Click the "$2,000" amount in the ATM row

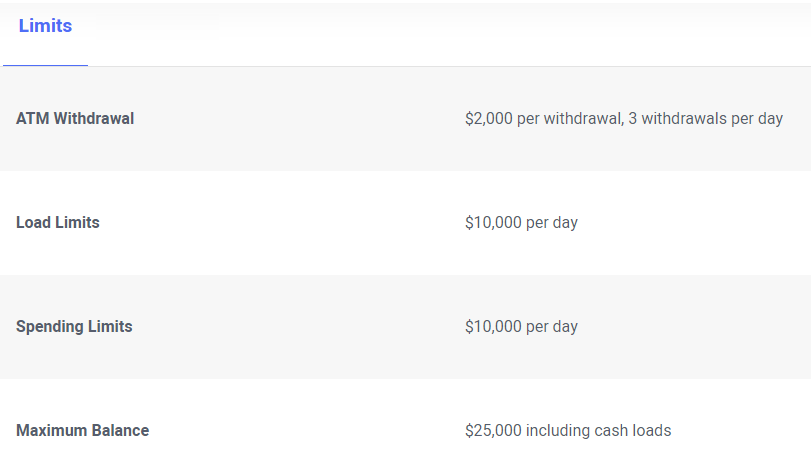pyautogui.click(x=489, y=119)
